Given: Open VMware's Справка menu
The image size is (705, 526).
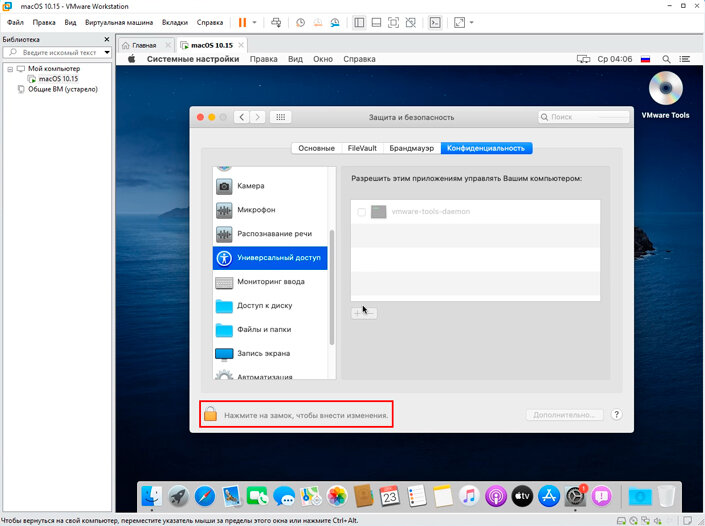Looking at the screenshot, I should point(210,22).
